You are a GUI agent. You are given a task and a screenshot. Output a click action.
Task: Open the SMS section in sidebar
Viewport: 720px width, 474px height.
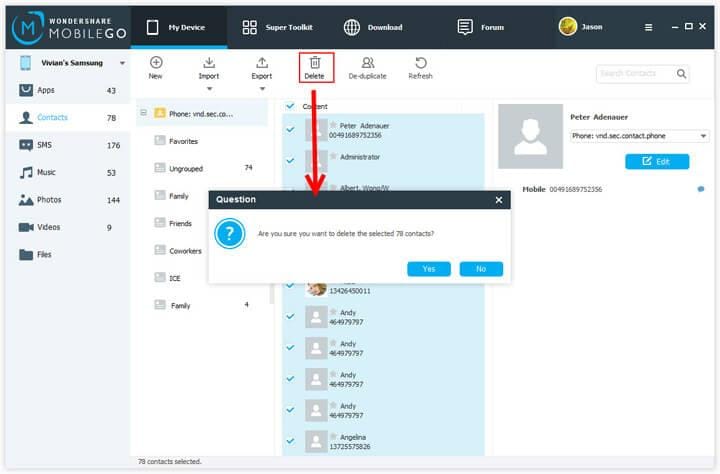tap(68, 145)
